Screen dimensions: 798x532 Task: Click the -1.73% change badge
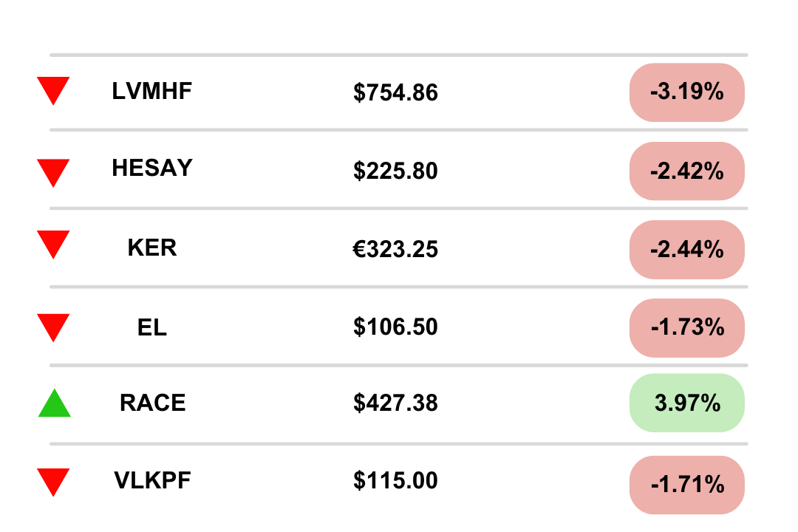pyautogui.click(x=687, y=328)
